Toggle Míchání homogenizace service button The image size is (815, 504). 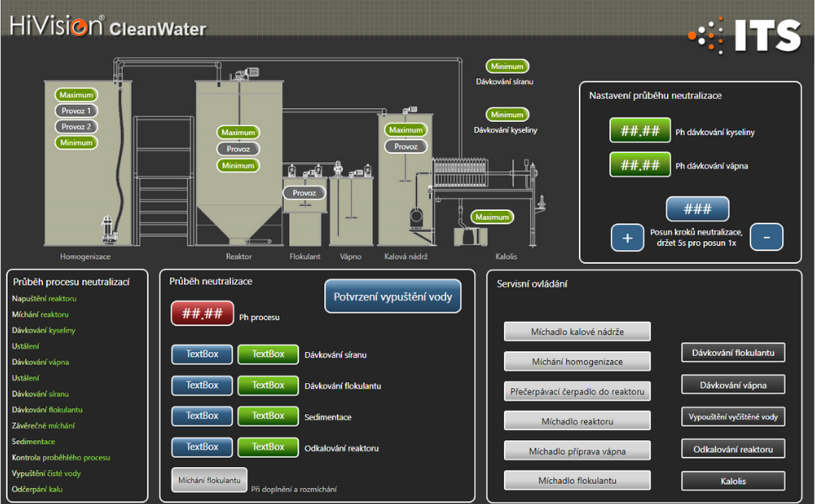point(577,361)
